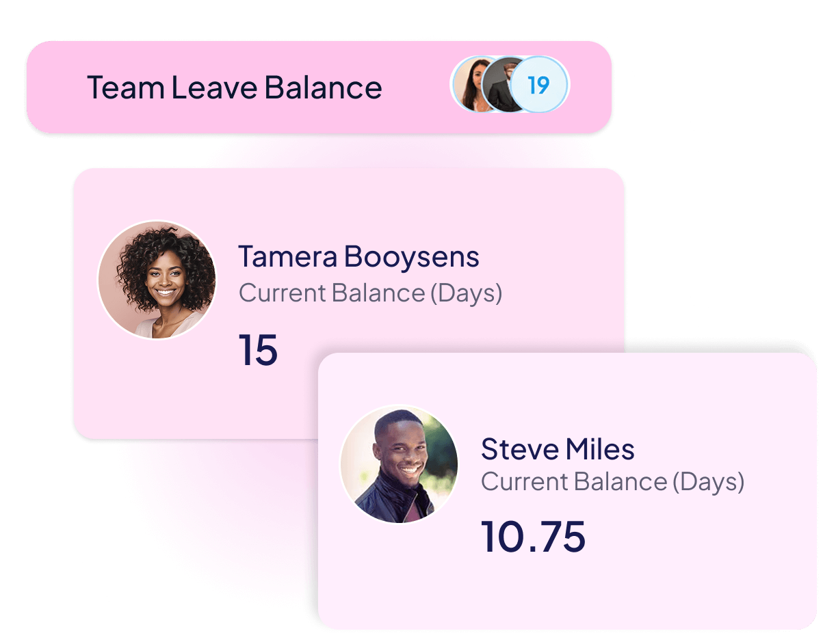Click the surname "Miles" on the second card
This screenshot has height=644, width=823.
pos(599,449)
